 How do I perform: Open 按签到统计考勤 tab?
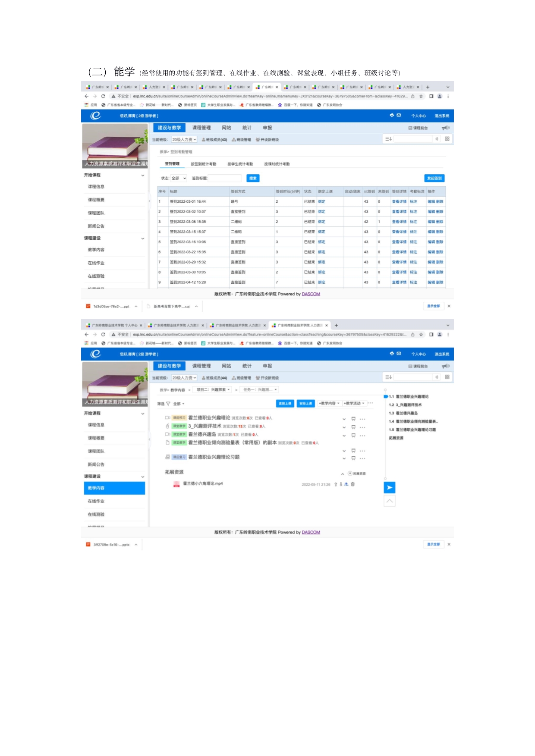tap(203, 164)
